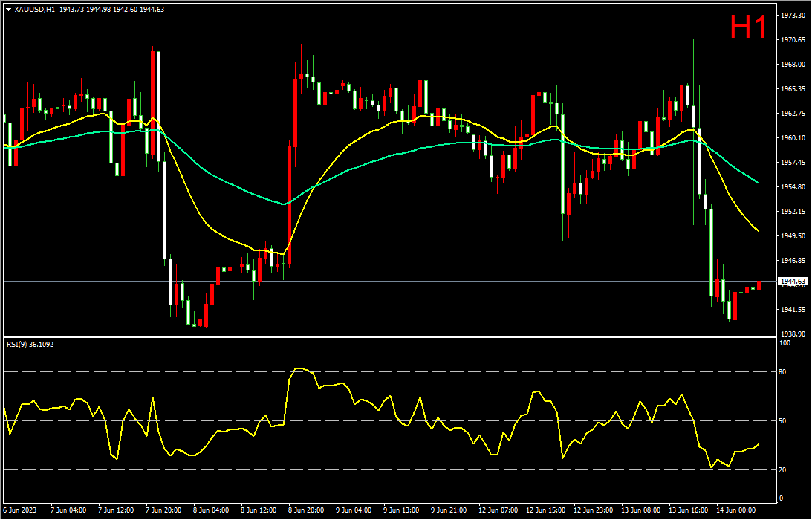The height and width of the screenshot is (520, 812).
Task: Click the tall red candle on 8 Jun 20:00
Action: 289,204
